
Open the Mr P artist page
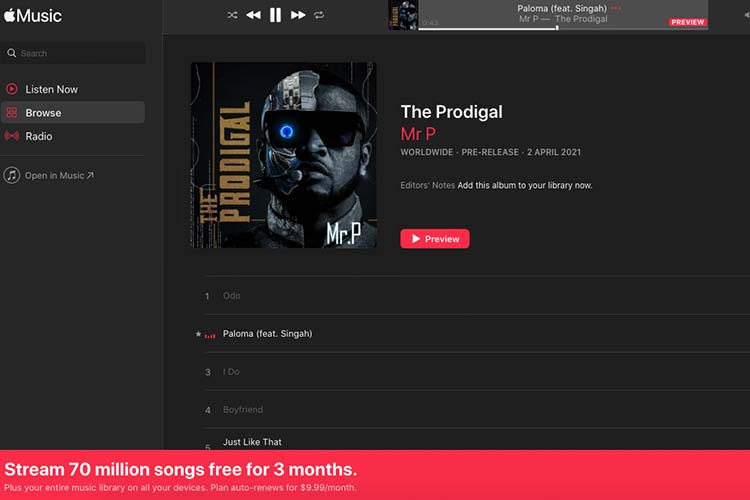coord(418,134)
